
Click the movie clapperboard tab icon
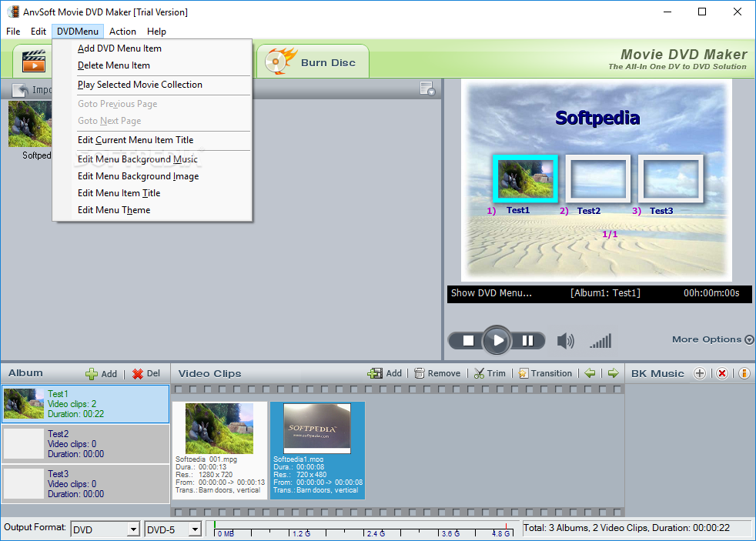34,61
